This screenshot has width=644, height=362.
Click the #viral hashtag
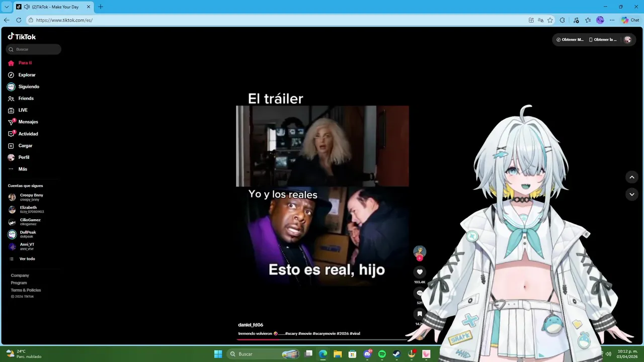pos(355,333)
